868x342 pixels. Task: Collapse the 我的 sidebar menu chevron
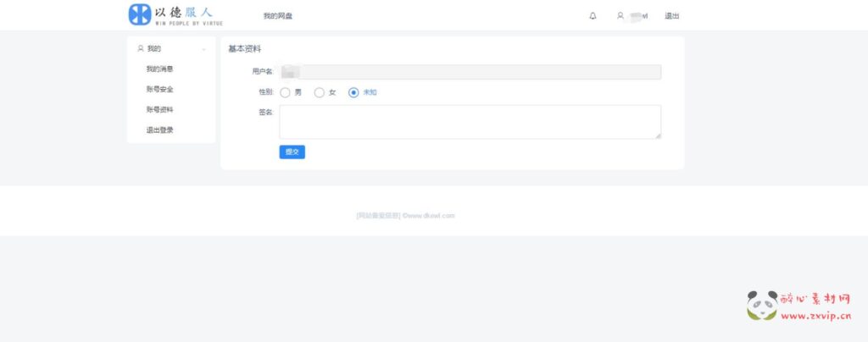coord(203,49)
